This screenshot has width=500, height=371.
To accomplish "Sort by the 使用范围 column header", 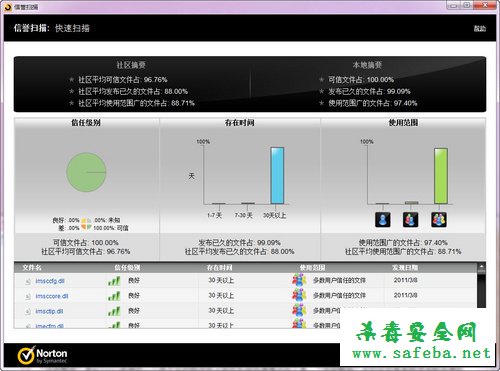I will (x=312, y=268).
